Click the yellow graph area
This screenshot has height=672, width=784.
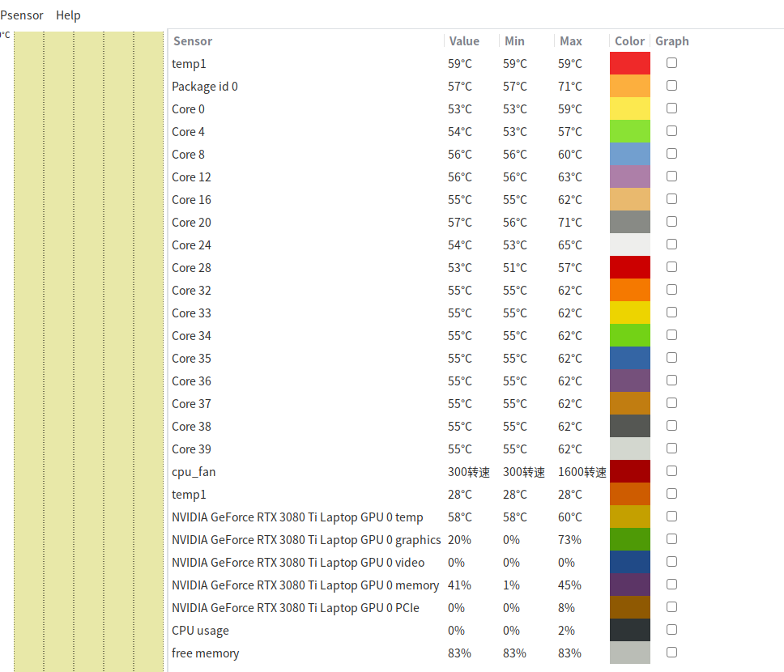pyautogui.click(x=87, y=348)
